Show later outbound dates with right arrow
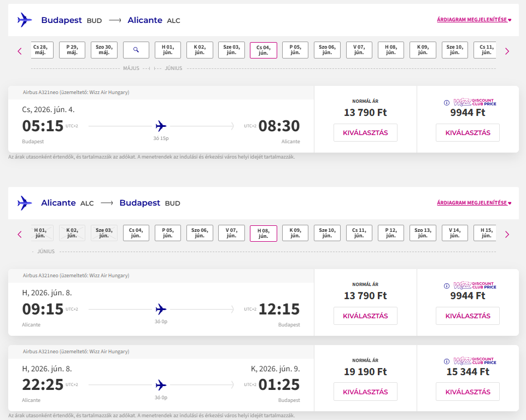 tap(507, 51)
